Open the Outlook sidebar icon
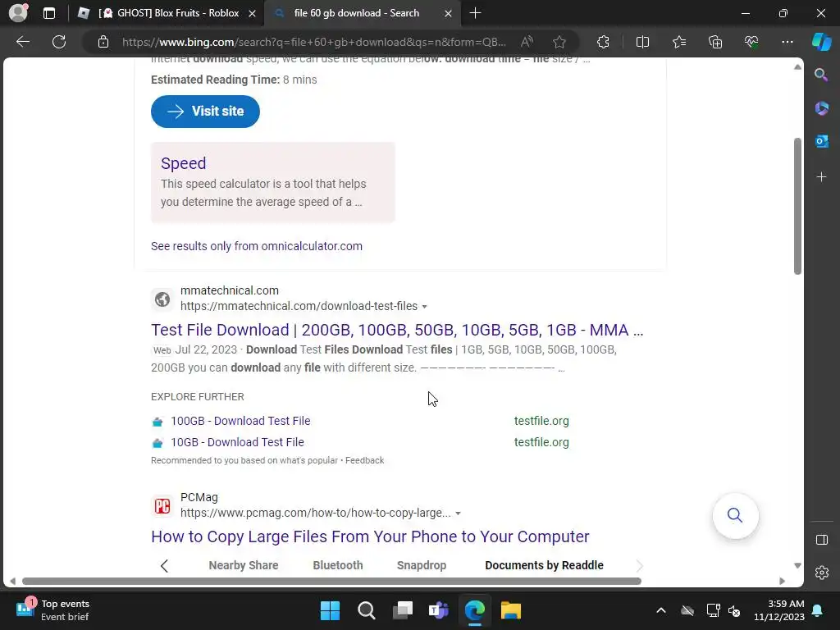This screenshot has height=630, width=840. coord(821,141)
